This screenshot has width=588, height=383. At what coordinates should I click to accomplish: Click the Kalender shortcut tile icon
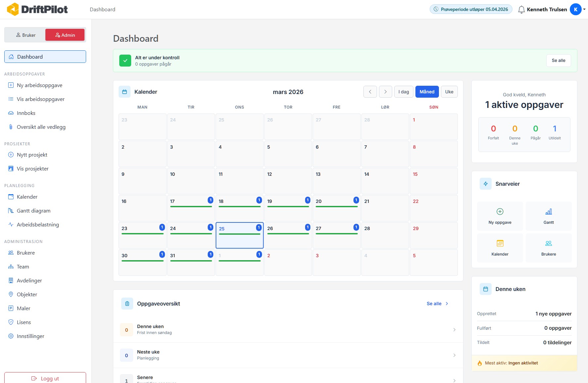500,244
